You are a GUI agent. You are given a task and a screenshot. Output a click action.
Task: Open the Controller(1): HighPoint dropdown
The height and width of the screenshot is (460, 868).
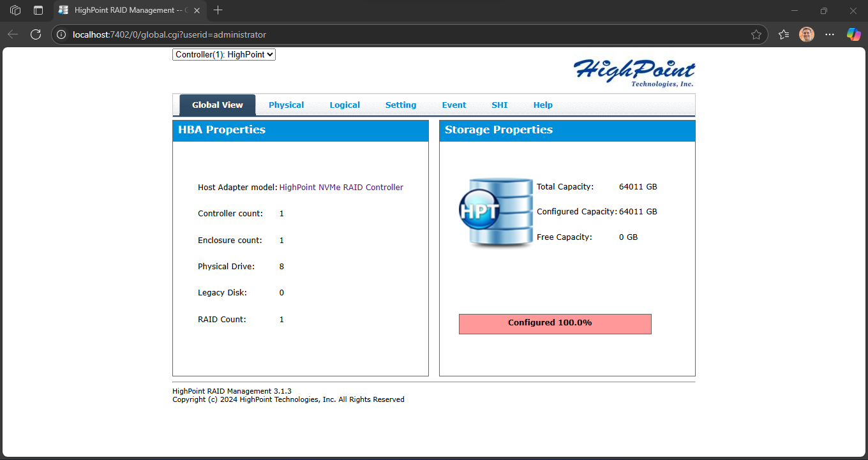coord(223,54)
